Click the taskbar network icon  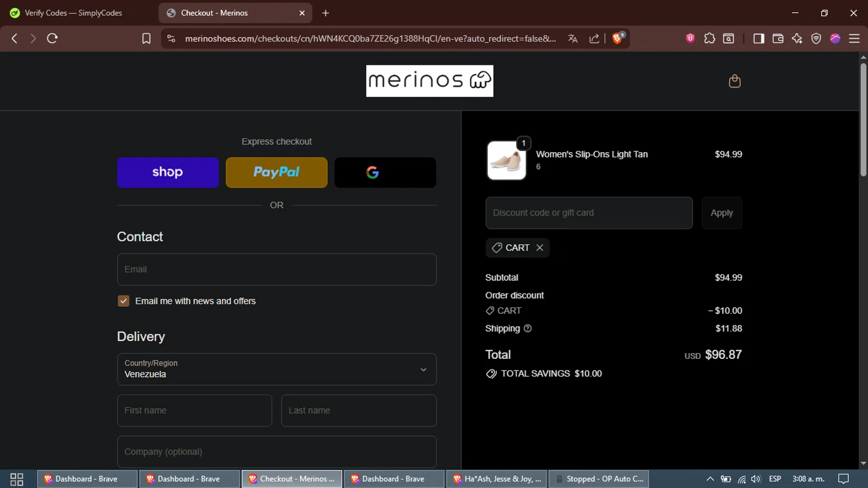[x=741, y=479]
